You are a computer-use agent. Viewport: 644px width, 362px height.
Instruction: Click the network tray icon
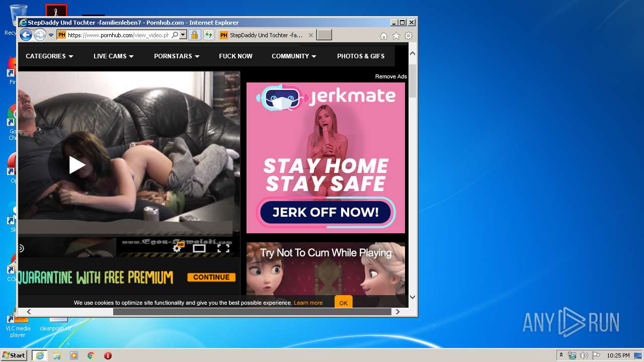pyautogui.click(x=572, y=355)
